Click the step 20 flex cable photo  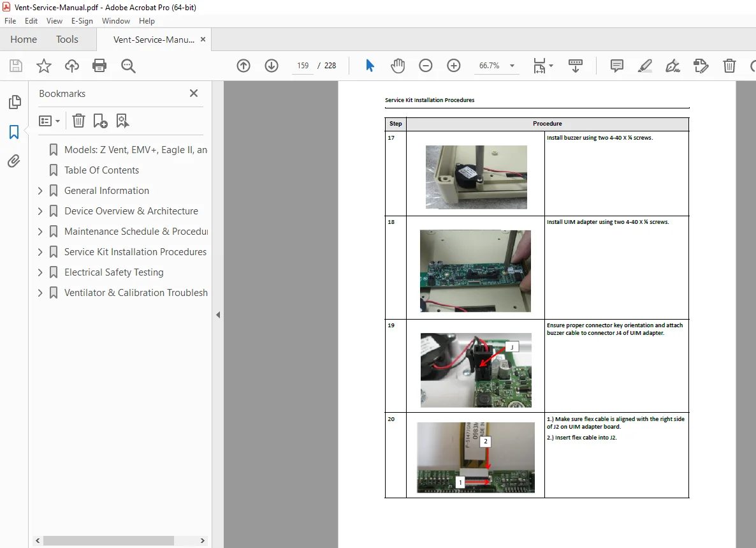click(x=476, y=458)
